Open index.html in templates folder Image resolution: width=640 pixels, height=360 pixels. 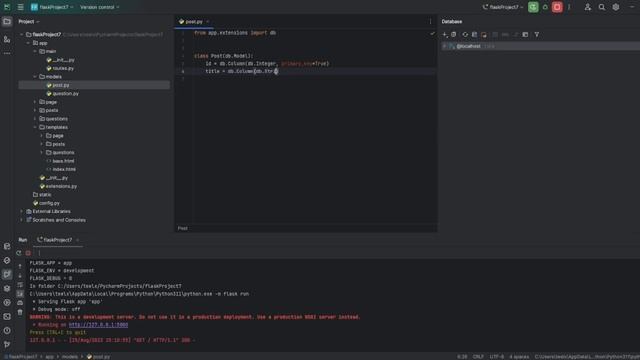click(x=61, y=169)
